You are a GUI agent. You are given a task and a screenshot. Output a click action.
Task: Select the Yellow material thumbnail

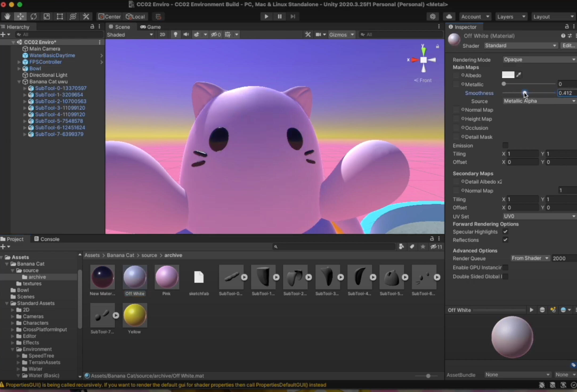point(135,315)
